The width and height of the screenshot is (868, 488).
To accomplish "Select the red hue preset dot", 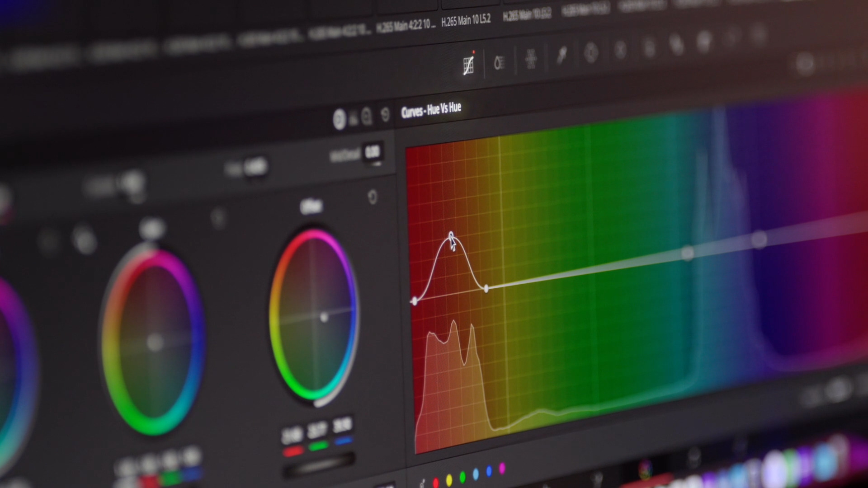I will 436,483.
